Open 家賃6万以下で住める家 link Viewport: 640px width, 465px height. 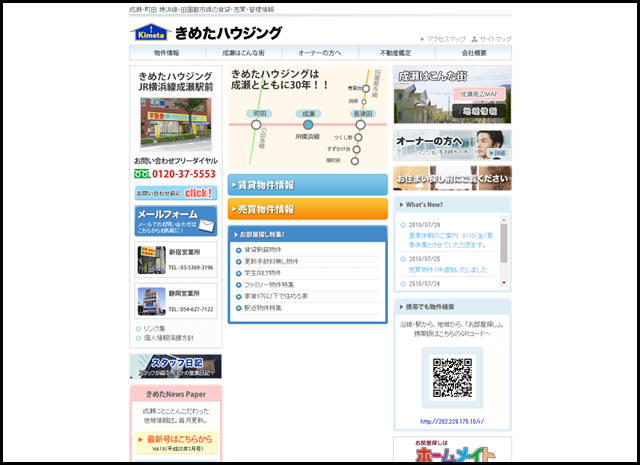pyautogui.click(x=276, y=296)
